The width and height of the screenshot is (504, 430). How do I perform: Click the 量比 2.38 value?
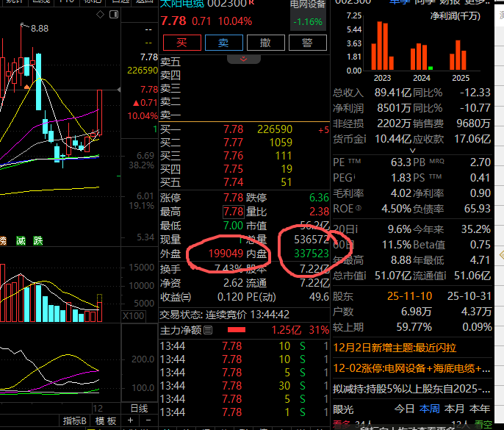(x=319, y=212)
